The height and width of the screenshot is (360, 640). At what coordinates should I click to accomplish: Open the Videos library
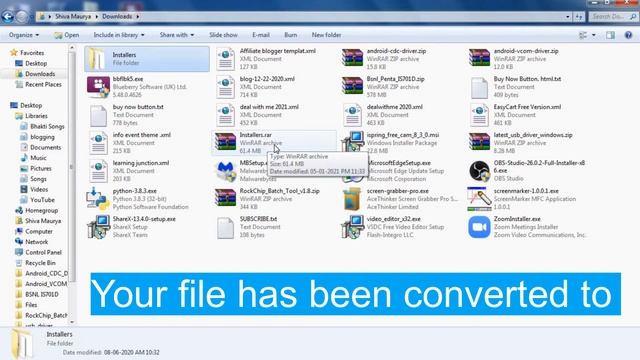pyautogui.click(x=39, y=189)
